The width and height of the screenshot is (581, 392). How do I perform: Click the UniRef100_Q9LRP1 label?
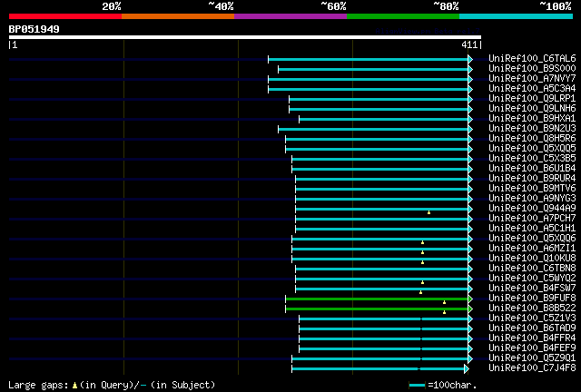tap(532, 98)
